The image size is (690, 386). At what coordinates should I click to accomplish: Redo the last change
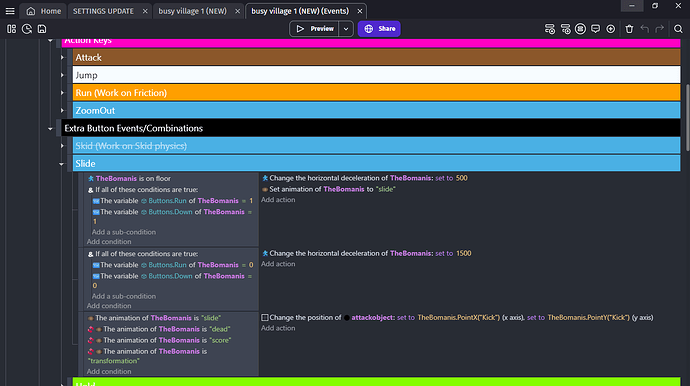tap(659, 29)
